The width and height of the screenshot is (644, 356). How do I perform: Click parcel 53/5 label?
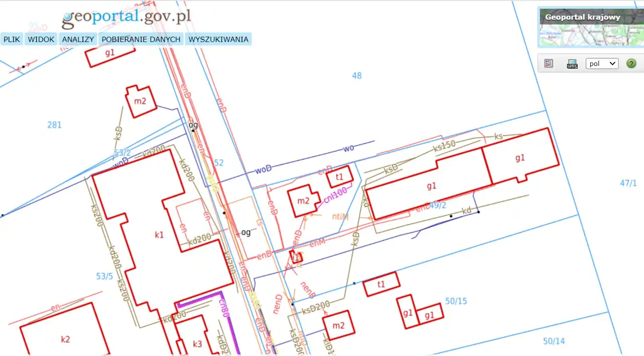click(105, 276)
